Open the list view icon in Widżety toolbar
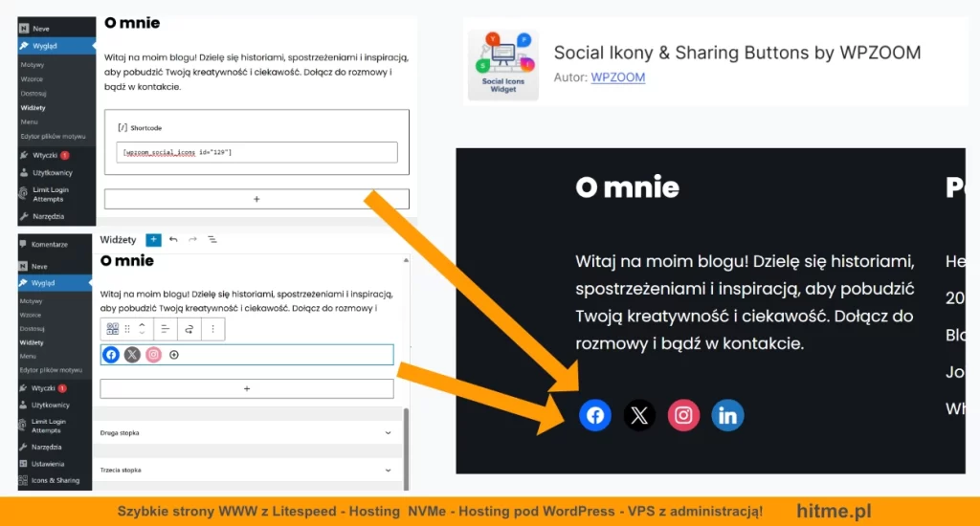This screenshot has width=980, height=526. (x=212, y=240)
